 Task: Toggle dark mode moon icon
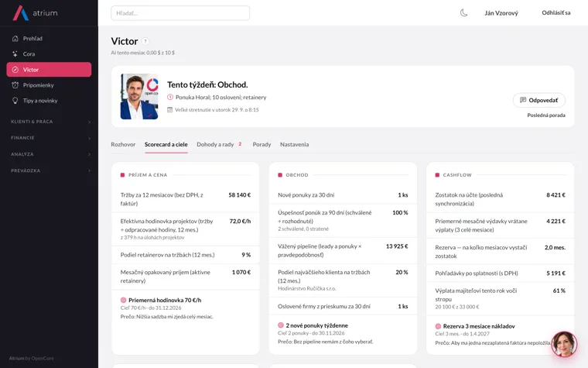[464, 12]
